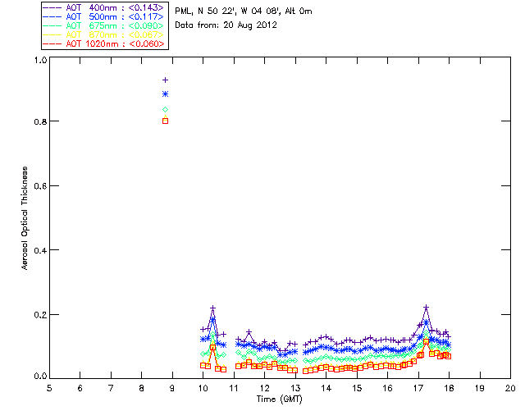Click the x-axis label 5
This screenshot has width=525, height=420.
49,388
